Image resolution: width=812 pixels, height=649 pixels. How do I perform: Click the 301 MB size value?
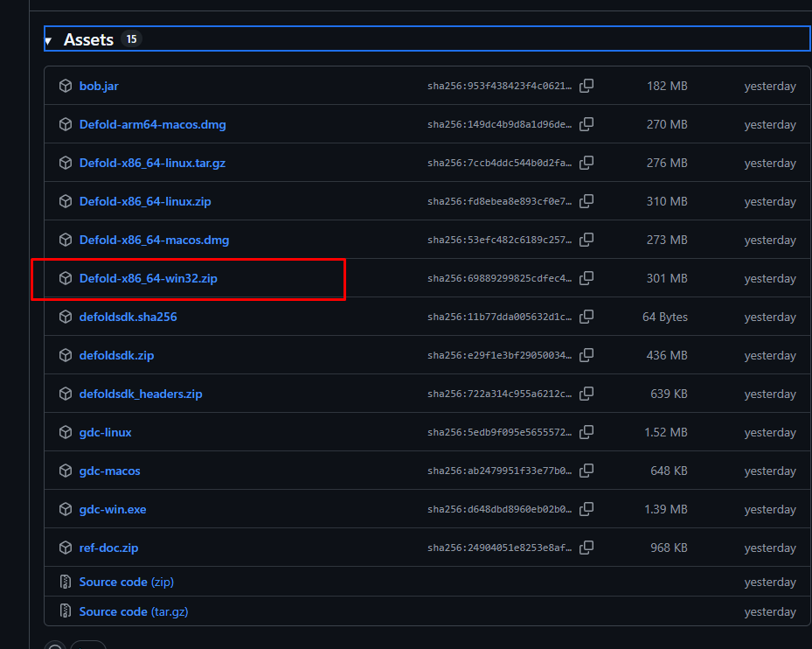[667, 278]
